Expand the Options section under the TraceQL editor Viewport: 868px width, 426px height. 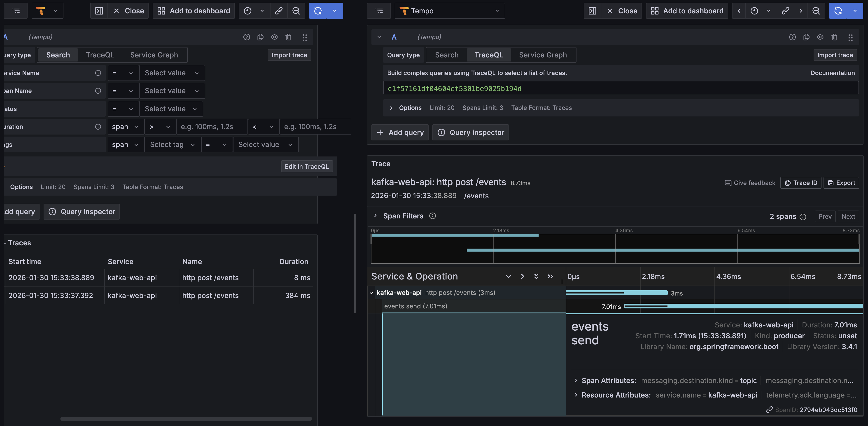(410, 108)
